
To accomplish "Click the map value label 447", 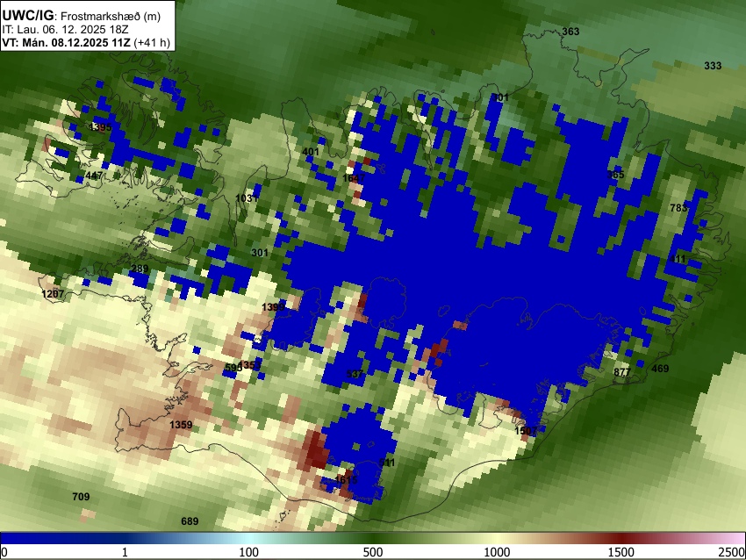I will click(94, 176).
